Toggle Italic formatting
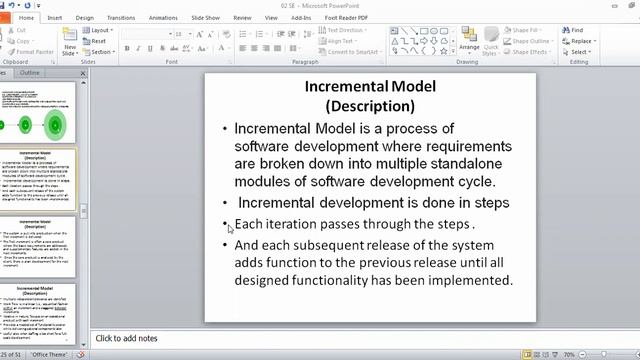Viewport: 640px width, 360px height. [x=138, y=49]
